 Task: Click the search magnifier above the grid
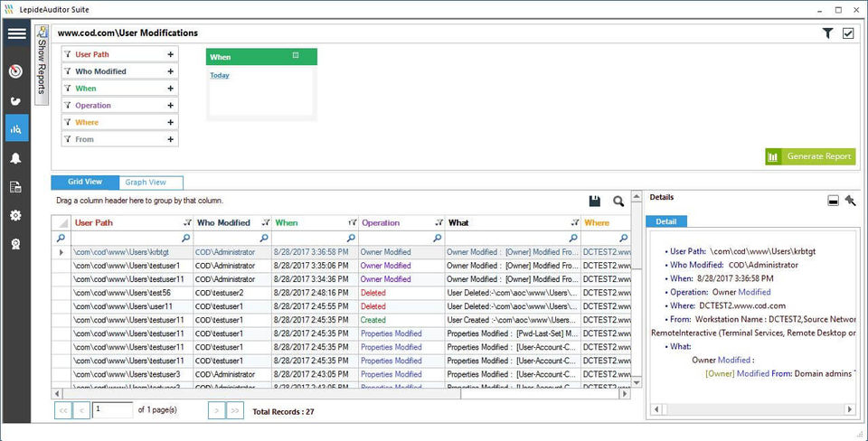pyautogui.click(x=618, y=202)
